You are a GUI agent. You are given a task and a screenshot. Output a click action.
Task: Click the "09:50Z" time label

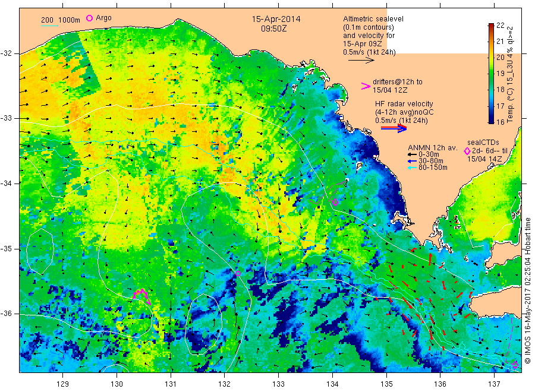[x=273, y=29]
